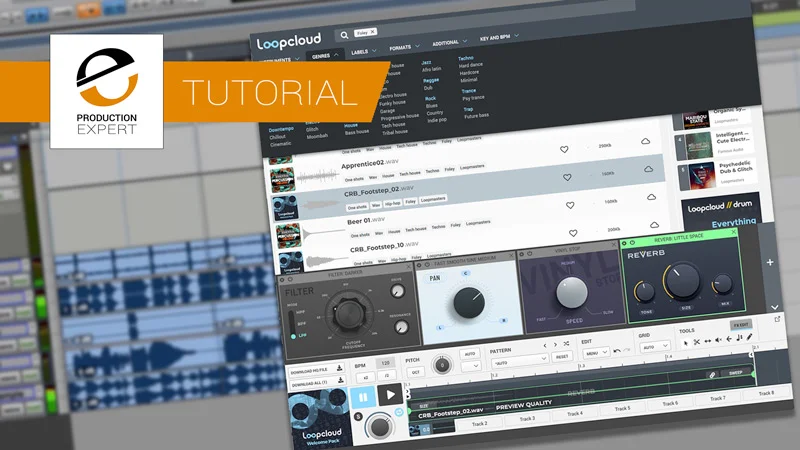Close the Fast Smooth Sine Medium pan effect
Screen dimensions: 800x450
511,255
